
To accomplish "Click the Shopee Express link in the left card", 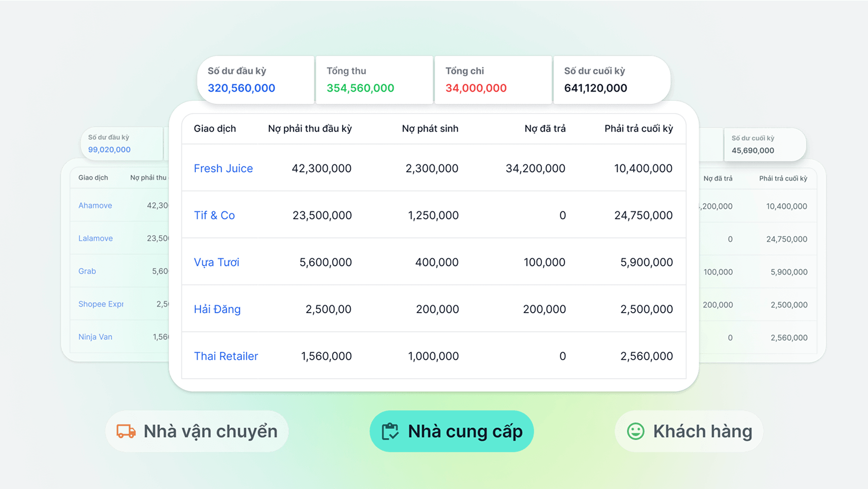I will (101, 304).
